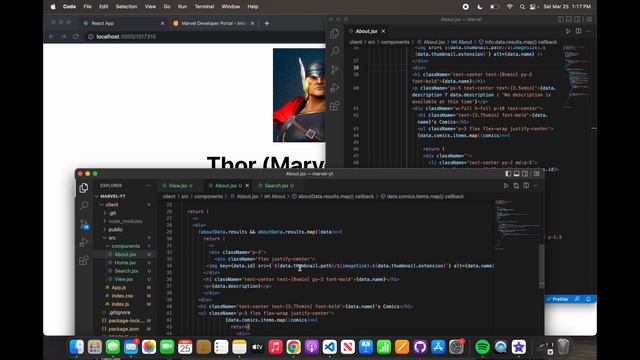Collapse src folder in Explorer
This screenshot has width=640, height=360.
tap(112, 238)
